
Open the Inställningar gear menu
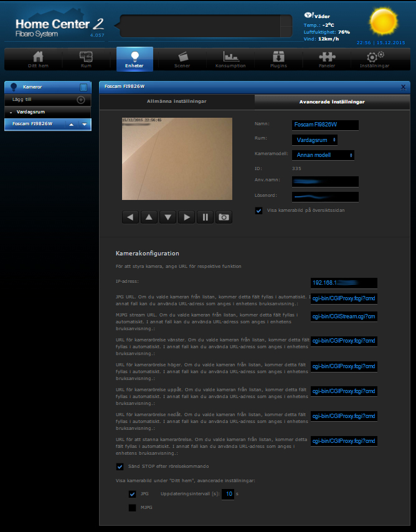[375, 59]
